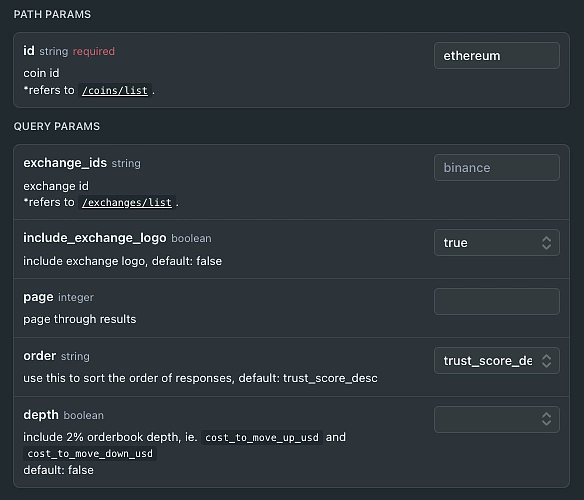584x500 pixels.
Task: Click the order parameter name
Action: pos(39,356)
